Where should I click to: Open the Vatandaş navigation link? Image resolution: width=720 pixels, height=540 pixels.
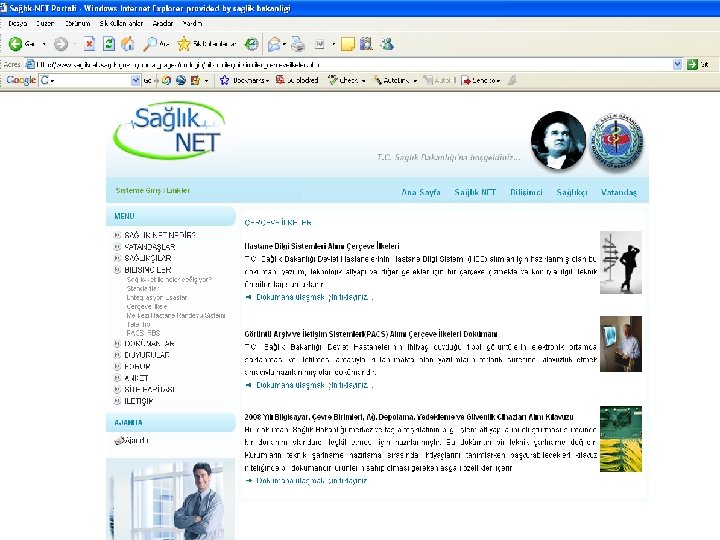[x=619, y=192]
